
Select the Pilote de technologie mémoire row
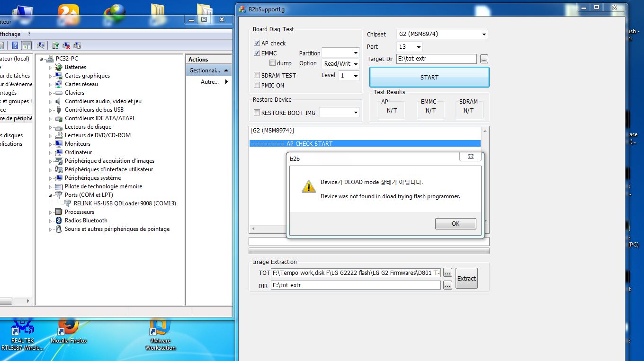click(x=103, y=186)
